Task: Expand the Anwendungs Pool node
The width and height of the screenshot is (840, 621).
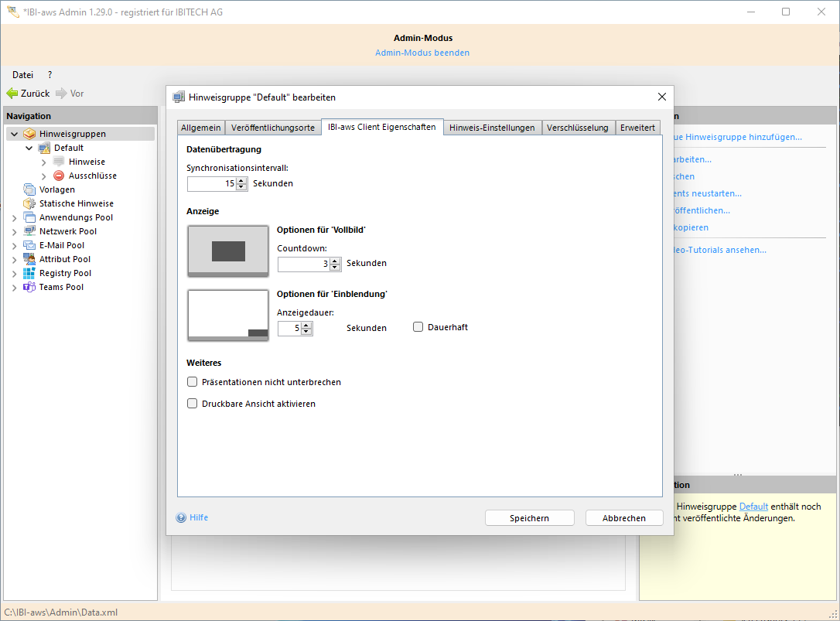Action: coord(14,218)
